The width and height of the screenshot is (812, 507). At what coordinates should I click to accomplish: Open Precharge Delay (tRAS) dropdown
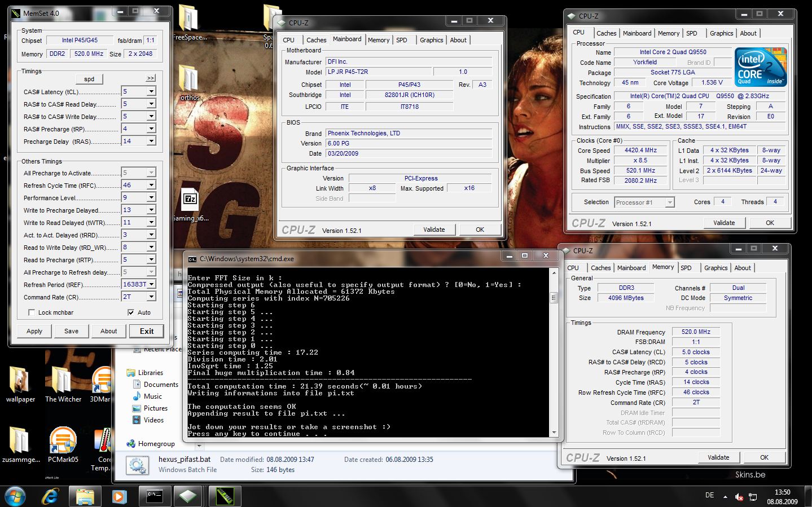point(151,141)
